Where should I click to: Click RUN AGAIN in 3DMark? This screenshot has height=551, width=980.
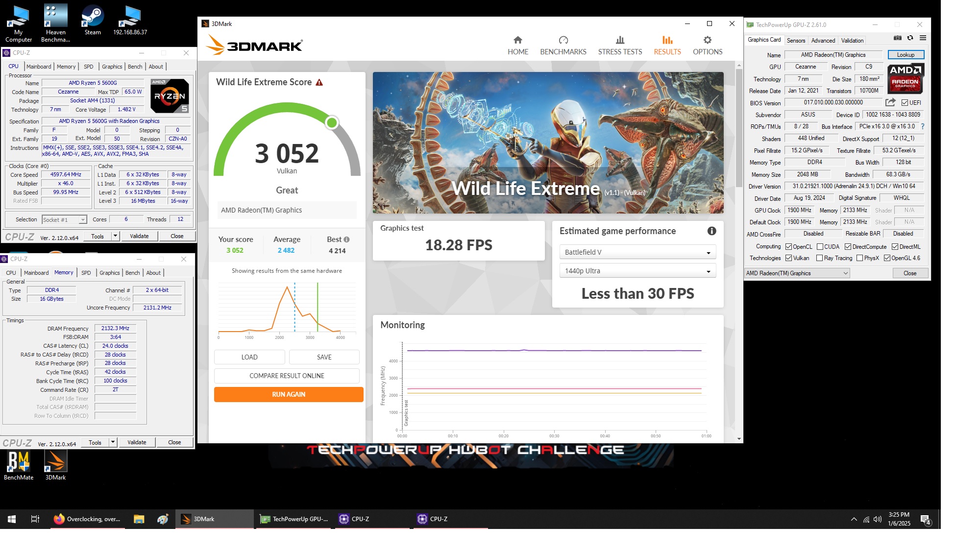click(x=289, y=394)
